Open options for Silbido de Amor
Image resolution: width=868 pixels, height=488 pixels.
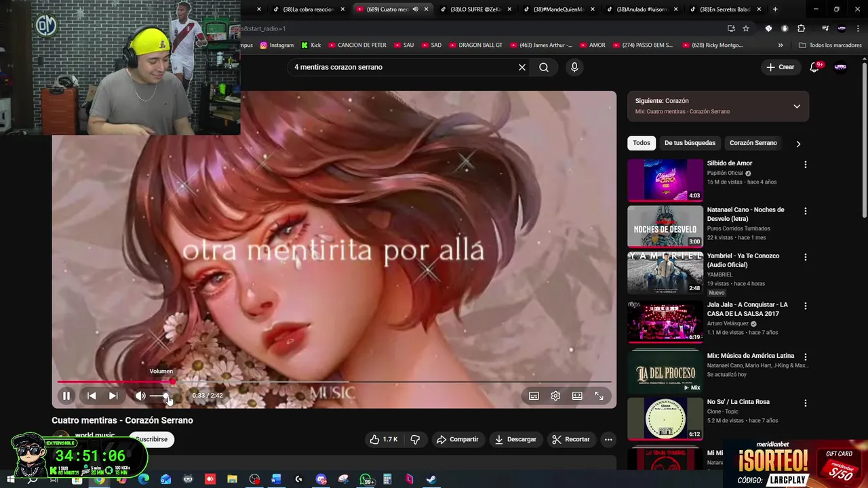pyautogui.click(x=806, y=165)
